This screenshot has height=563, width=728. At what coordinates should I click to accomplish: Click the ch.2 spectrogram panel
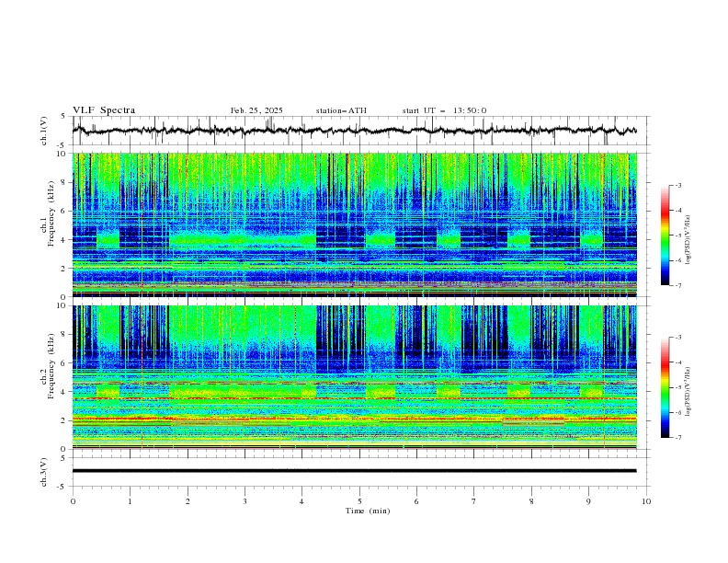pyautogui.click(x=355, y=377)
